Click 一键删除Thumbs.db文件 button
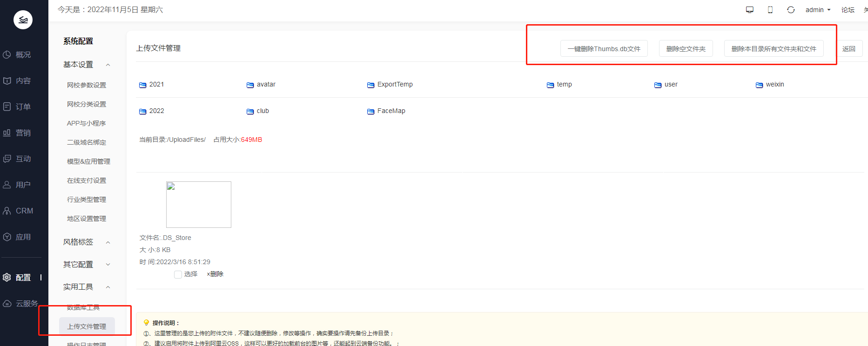 [604, 49]
